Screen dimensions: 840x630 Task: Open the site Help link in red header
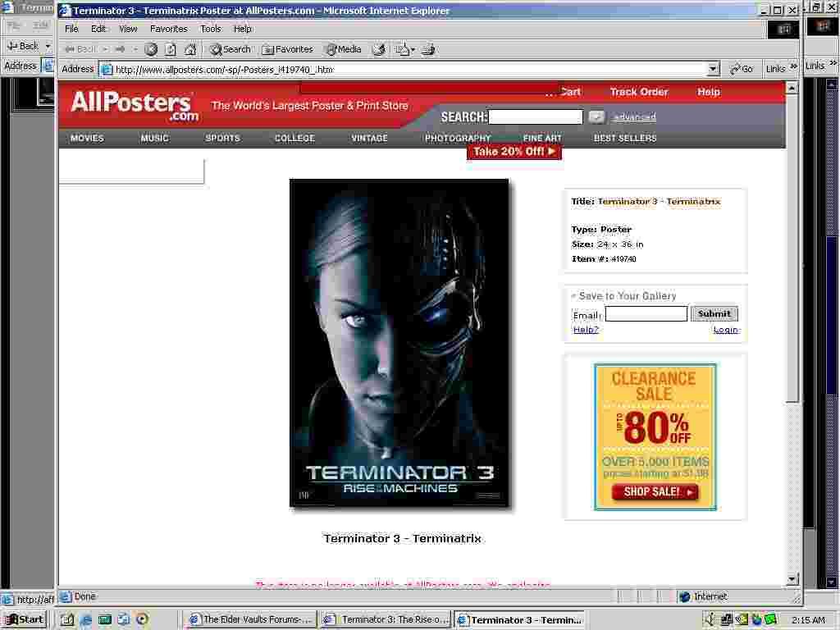(708, 92)
